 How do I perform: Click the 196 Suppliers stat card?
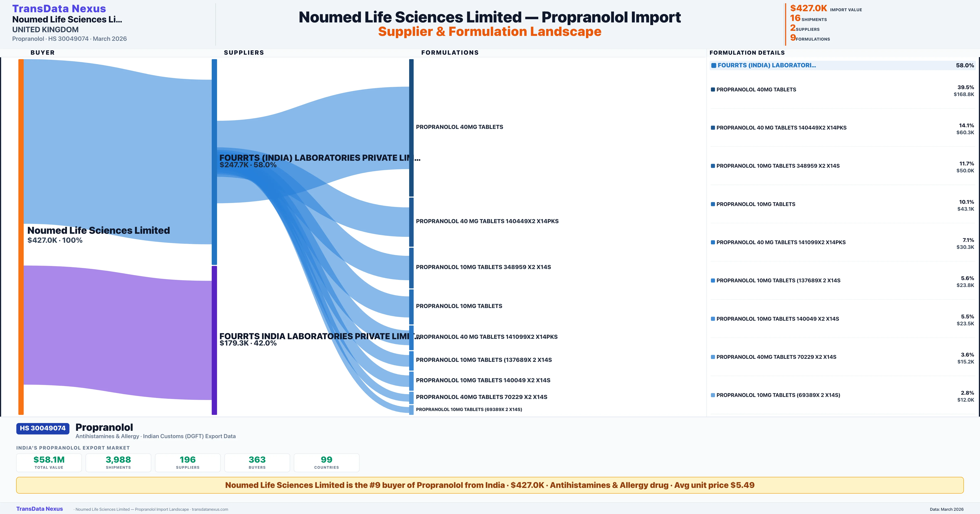pyautogui.click(x=188, y=463)
